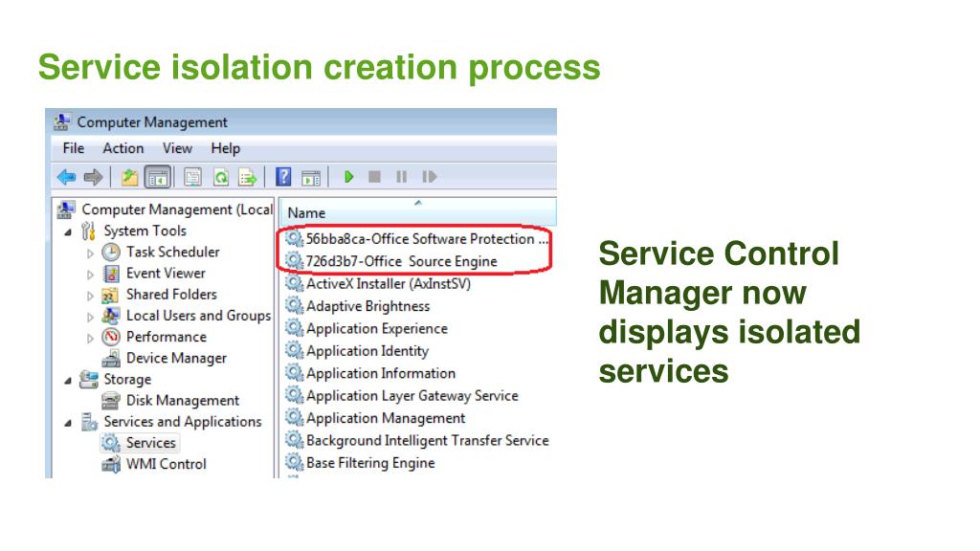The height and width of the screenshot is (551, 980).
Task: Collapse the System Tools tree node
Action: 68,231
